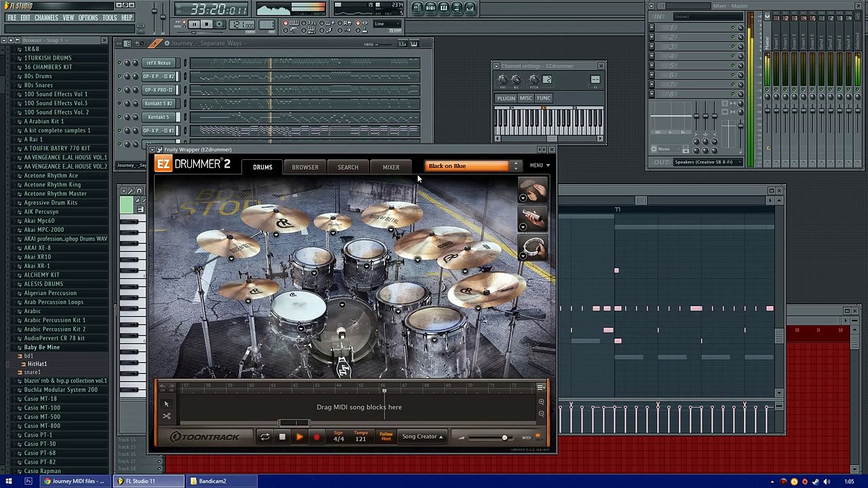The image size is (868, 488).
Task: Click the shaker percussion thumbnail
Action: point(533,218)
